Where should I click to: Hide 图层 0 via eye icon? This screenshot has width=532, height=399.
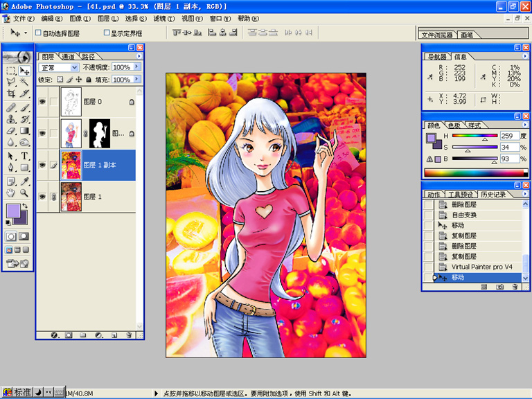(42, 101)
